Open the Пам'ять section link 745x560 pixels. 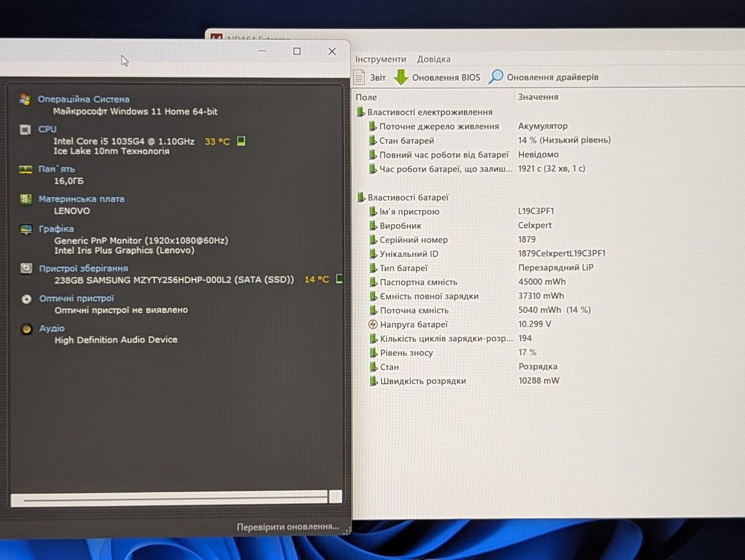click(x=56, y=169)
